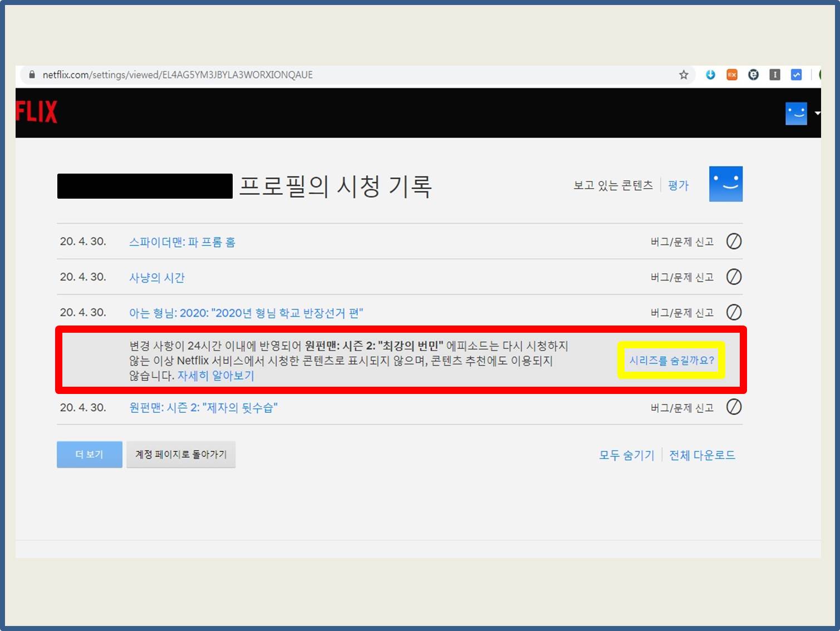Open the blue checkmark extension icon

coord(796,75)
